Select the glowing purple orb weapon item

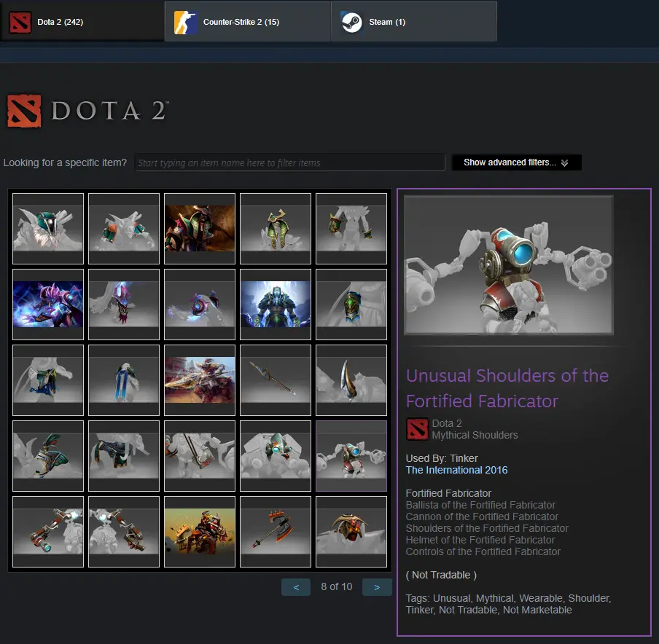click(x=200, y=304)
